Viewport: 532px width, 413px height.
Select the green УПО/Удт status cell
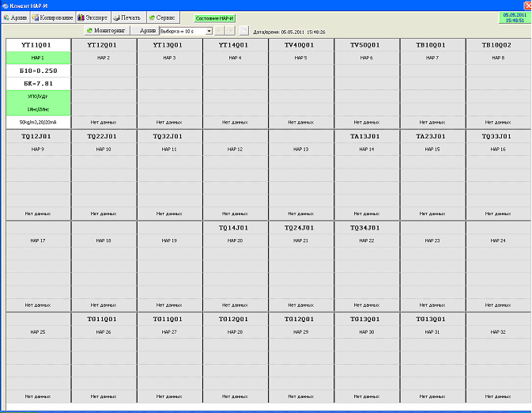point(38,96)
